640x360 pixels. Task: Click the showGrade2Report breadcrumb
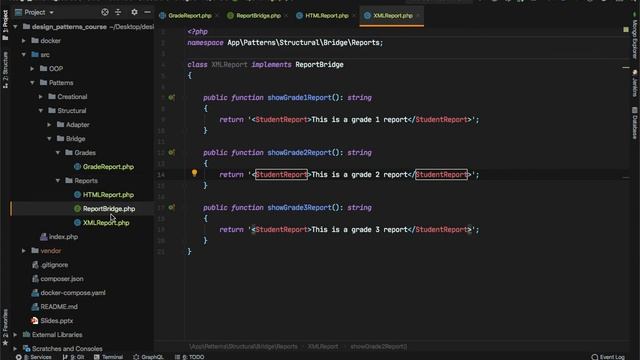378,347
